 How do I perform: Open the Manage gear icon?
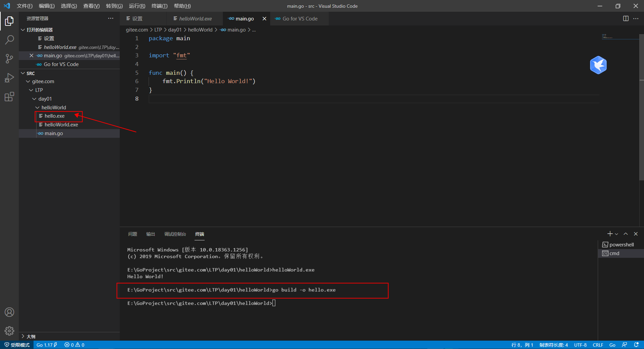(x=9, y=331)
